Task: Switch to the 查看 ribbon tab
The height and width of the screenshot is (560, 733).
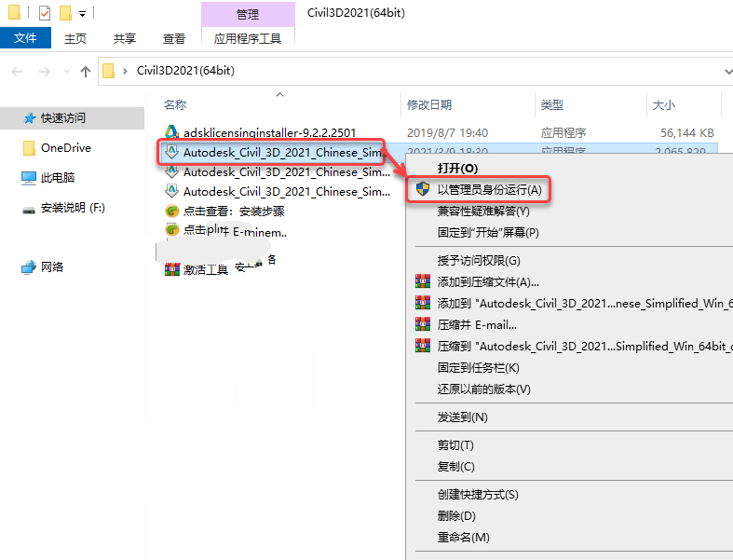Action: [x=174, y=38]
